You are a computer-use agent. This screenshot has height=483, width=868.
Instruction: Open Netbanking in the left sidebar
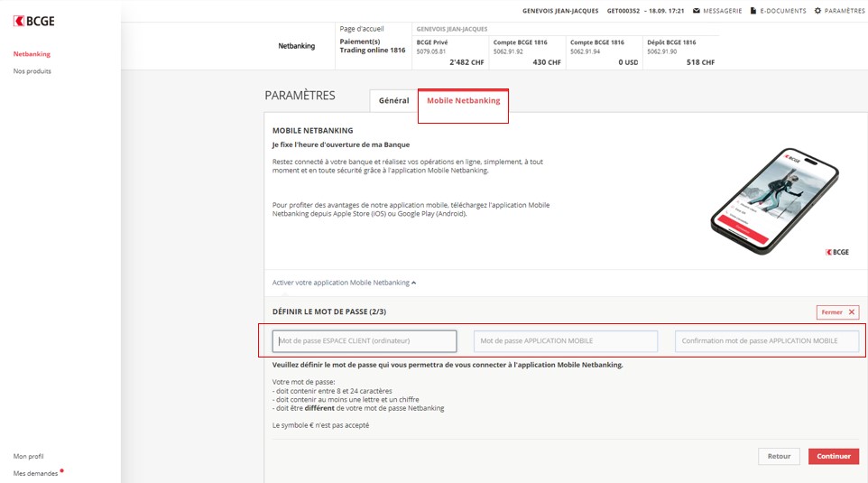(32, 54)
